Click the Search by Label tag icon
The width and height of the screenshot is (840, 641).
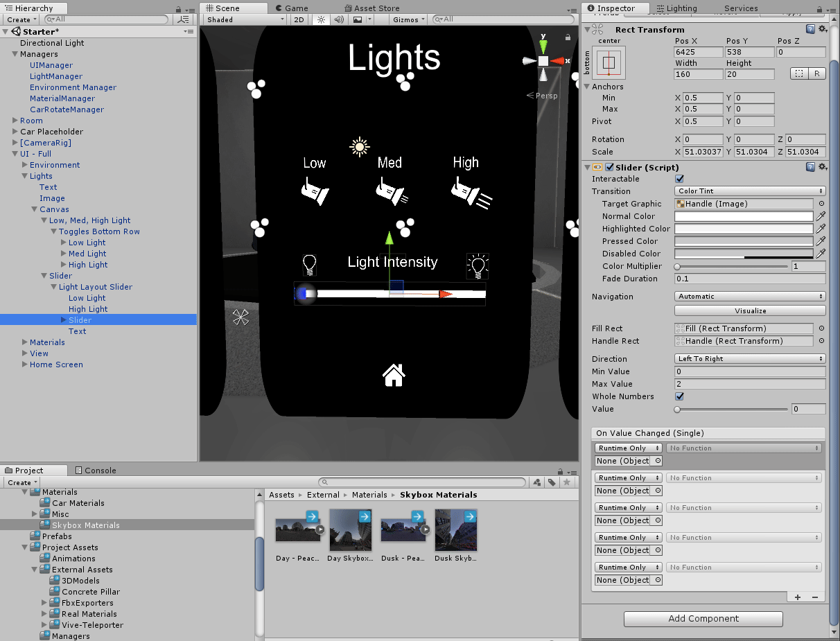552,482
